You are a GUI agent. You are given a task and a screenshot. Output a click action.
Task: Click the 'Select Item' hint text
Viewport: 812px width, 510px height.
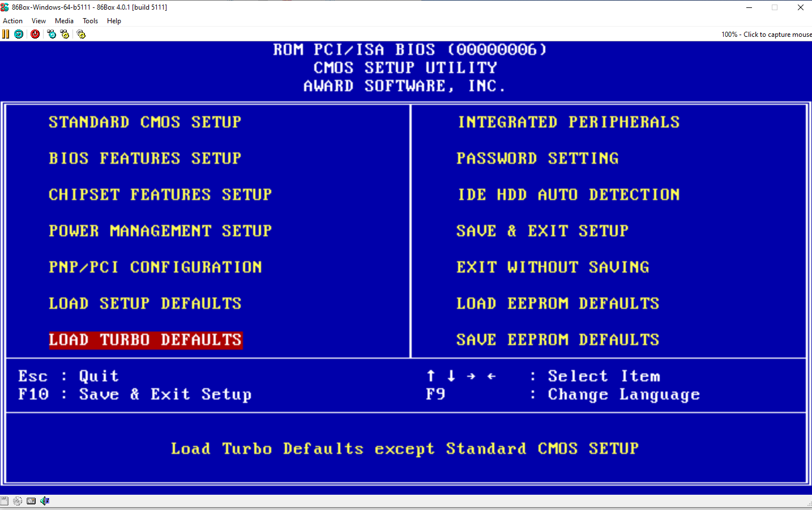tap(604, 376)
